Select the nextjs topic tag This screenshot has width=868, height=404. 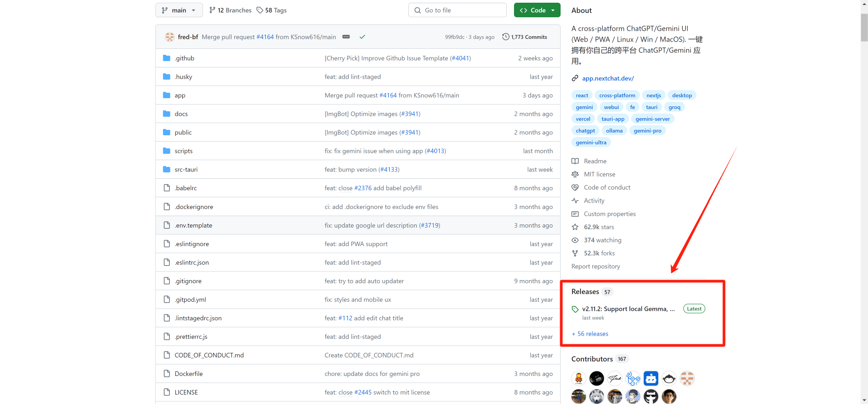[654, 95]
